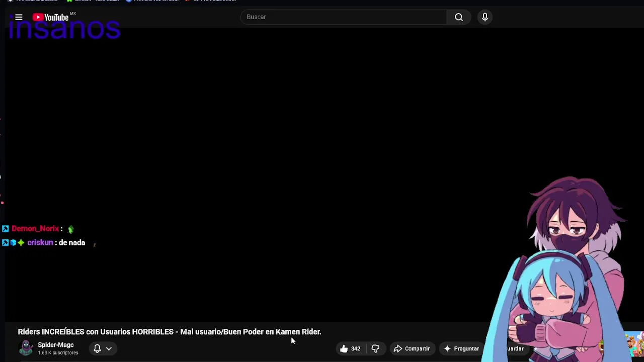
Task: Click the Demon_Norix chat username
Action: (35, 229)
